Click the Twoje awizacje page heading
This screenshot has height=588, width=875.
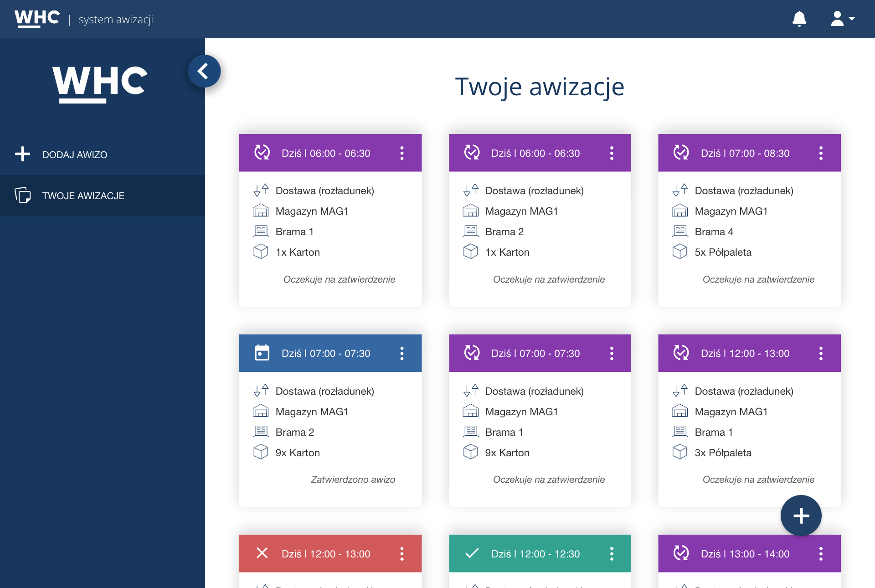(x=540, y=87)
